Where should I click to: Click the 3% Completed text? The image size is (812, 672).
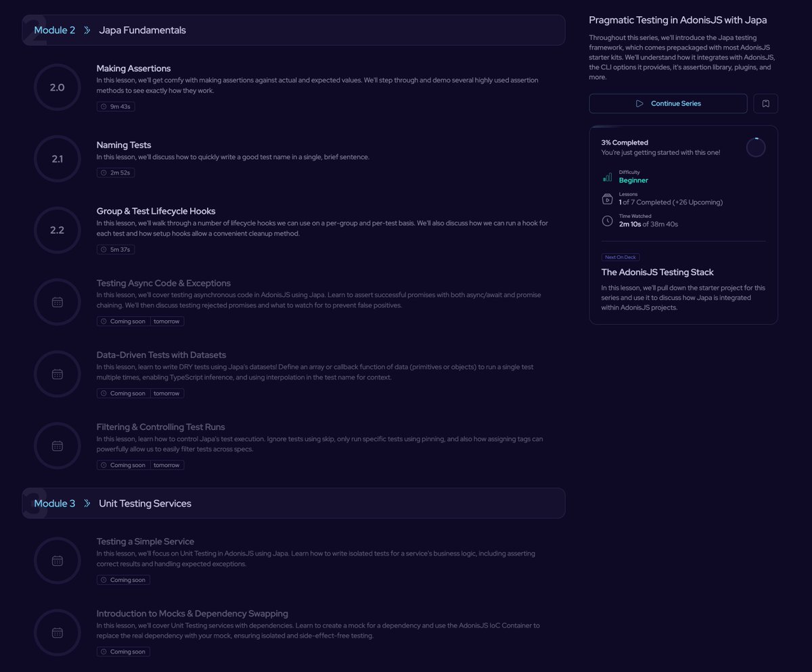pyautogui.click(x=625, y=143)
